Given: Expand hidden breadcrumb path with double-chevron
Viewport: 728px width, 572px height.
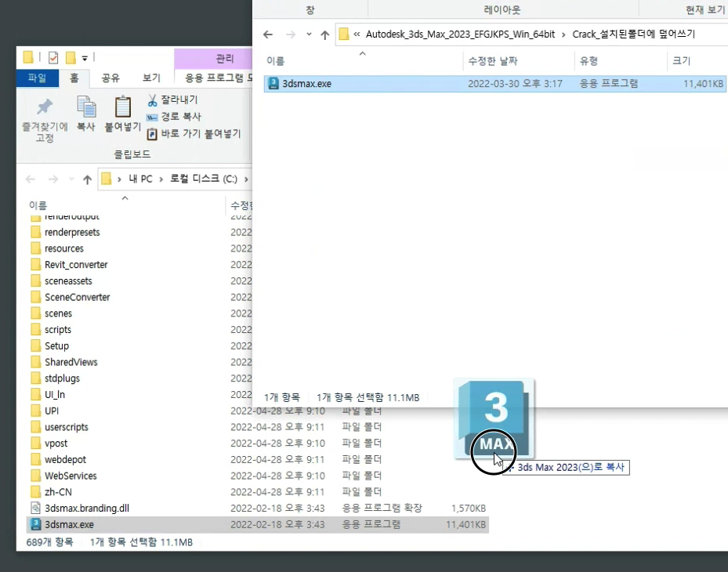Looking at the screenshot, I should click(x=357, y=34).
